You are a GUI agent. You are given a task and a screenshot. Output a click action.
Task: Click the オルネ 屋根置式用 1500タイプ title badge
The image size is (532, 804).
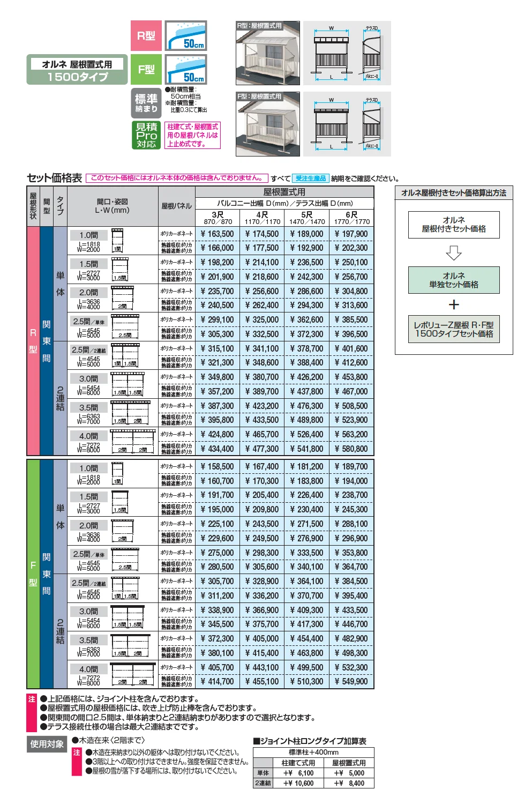[77, 70]
